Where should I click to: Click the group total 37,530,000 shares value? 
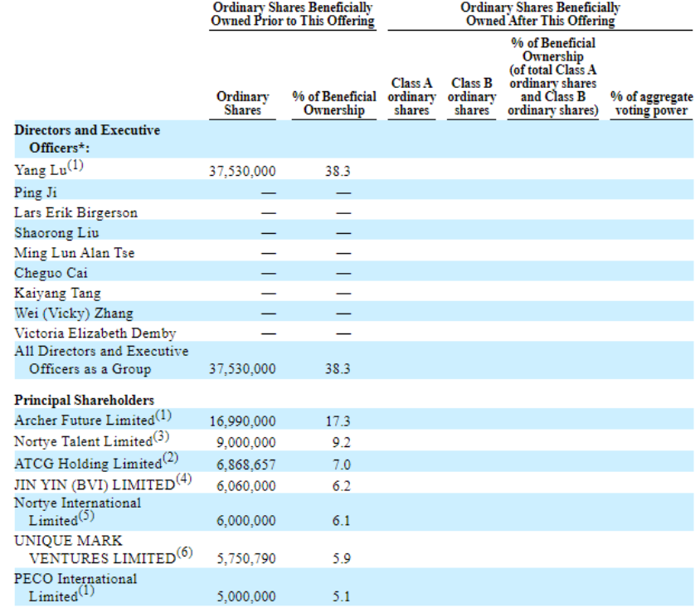[242, 369]
